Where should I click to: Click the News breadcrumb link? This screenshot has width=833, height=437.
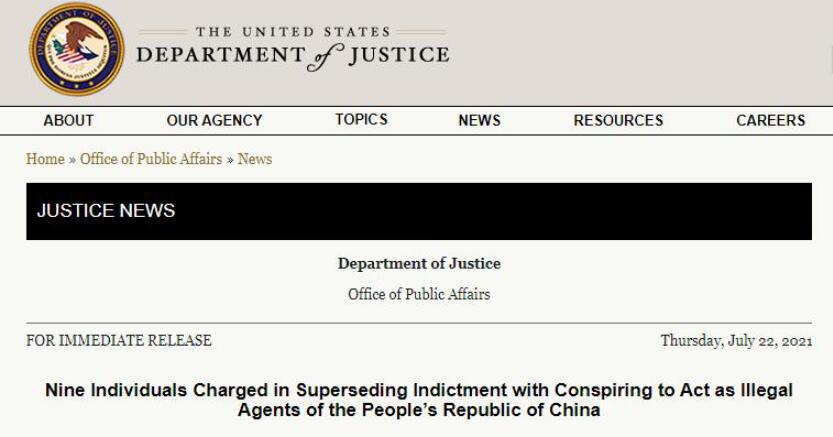click(x=255, y=159)
